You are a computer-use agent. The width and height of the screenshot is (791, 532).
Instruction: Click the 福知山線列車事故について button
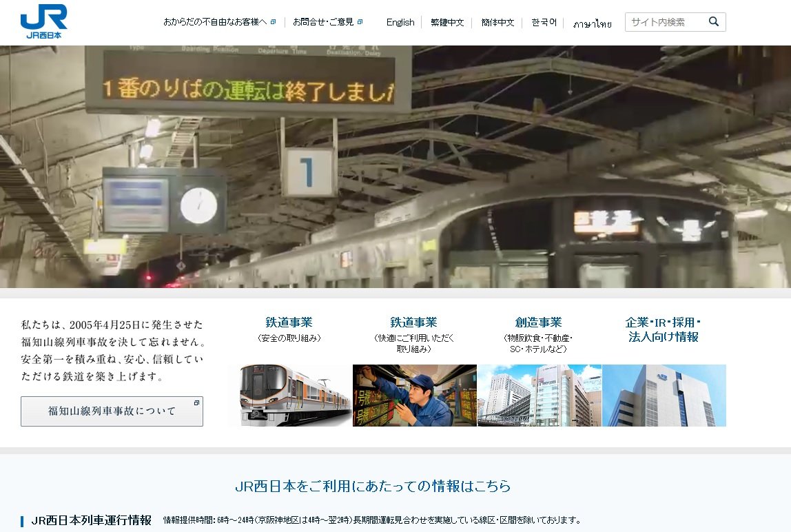(112, 411)
